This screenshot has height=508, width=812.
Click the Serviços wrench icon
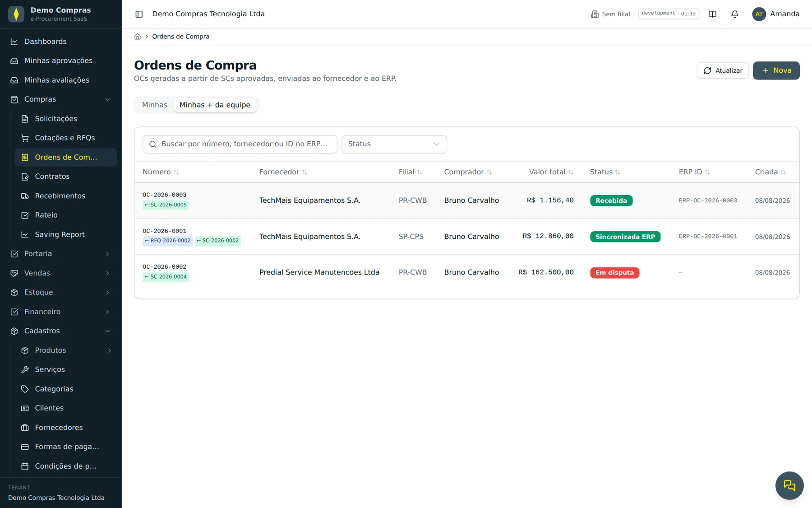click(25, 369)
